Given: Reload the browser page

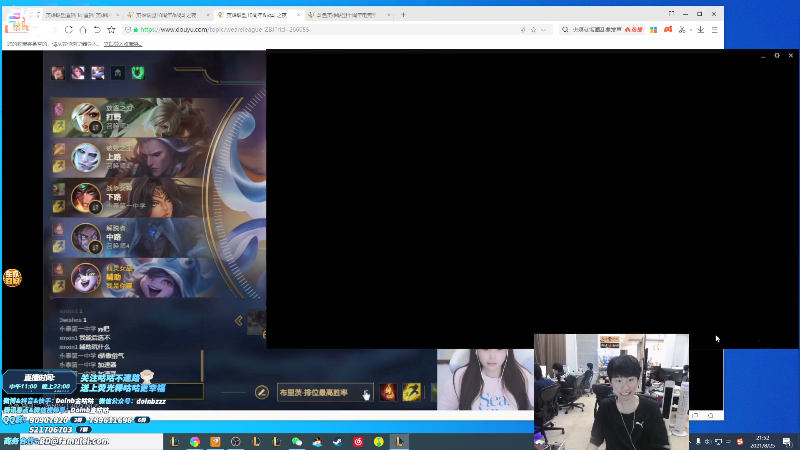Looking at the screenshot, I should point(69,30).
